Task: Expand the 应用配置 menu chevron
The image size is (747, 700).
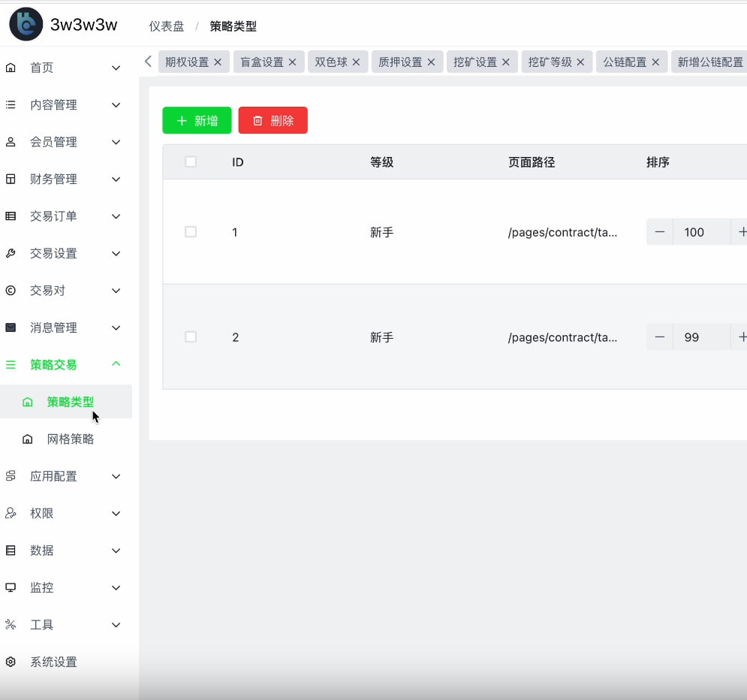Action: 116,476
